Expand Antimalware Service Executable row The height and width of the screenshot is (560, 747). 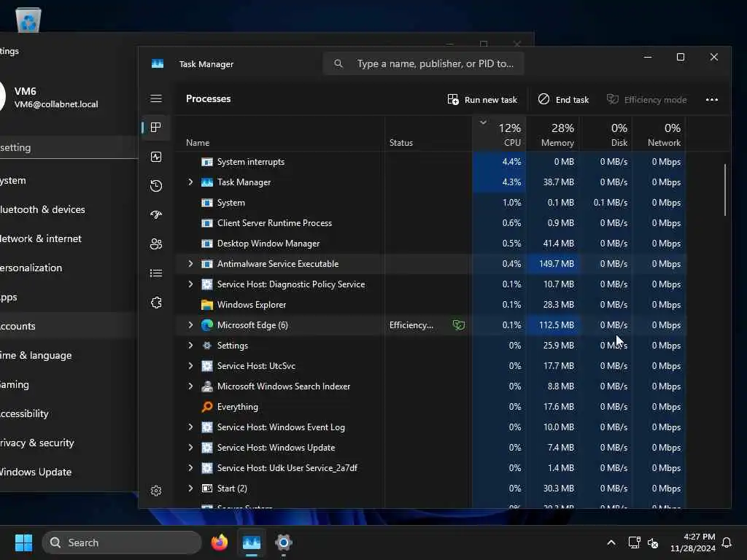click(x=190, y=264)
